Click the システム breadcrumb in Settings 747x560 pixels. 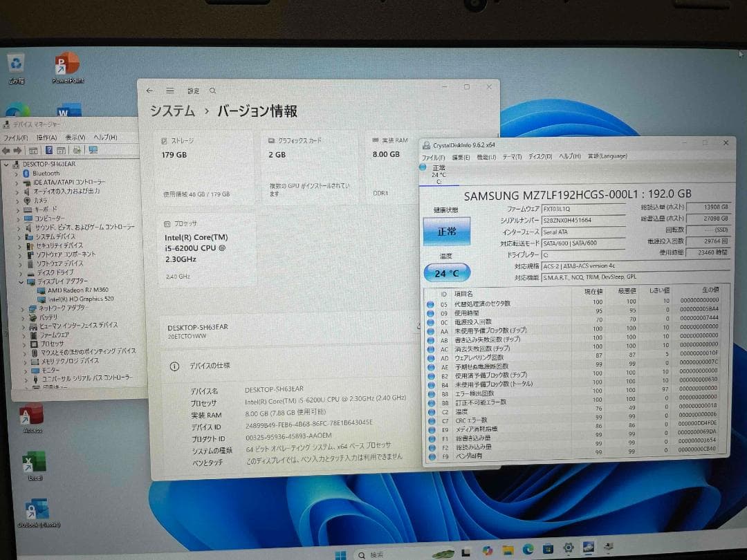[x=171, y=111]
